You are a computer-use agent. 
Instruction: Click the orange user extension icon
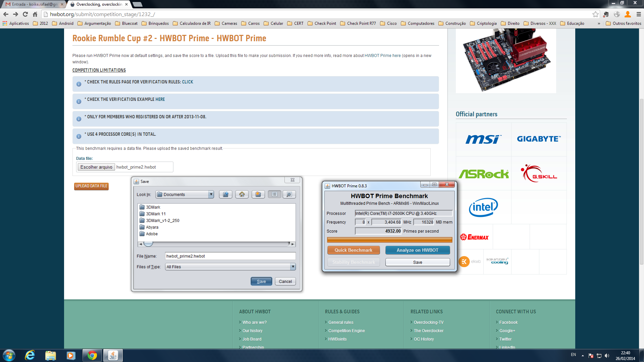628,14
